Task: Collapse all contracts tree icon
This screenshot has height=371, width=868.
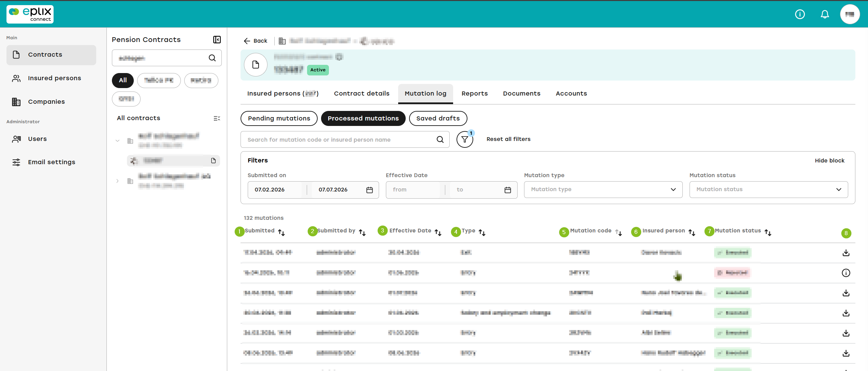Action: tap(217, 118)
